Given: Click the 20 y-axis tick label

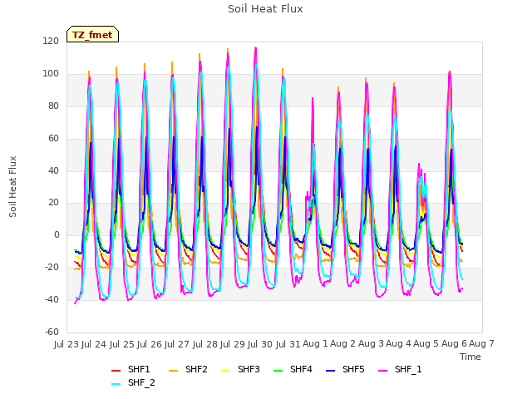Looking at the screenshot, I should 53,203.
